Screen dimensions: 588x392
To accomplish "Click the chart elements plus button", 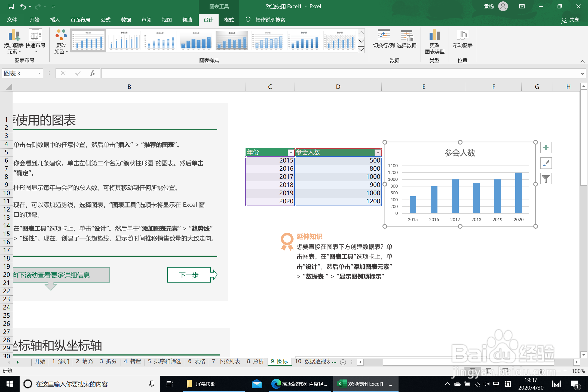I will (x=546, y=148).
